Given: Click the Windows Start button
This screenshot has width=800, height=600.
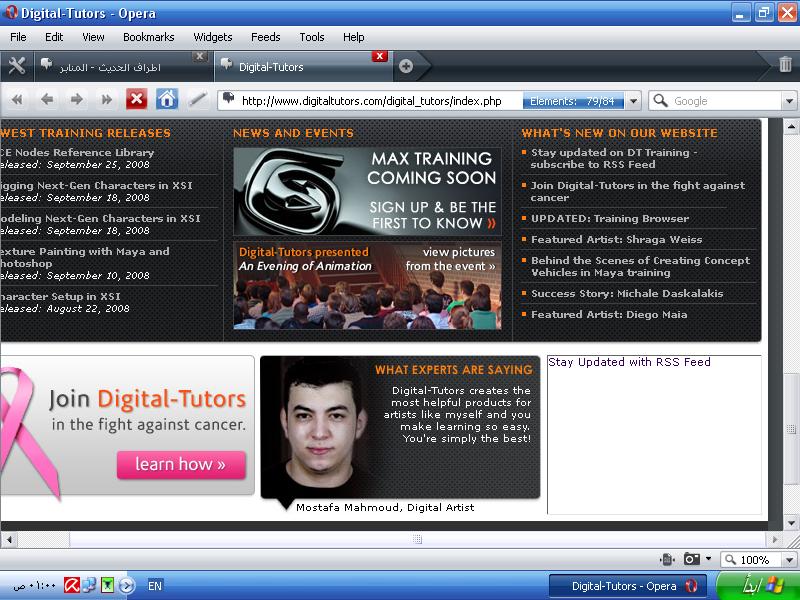Looking at the screenshot, I should click(758, 586).
